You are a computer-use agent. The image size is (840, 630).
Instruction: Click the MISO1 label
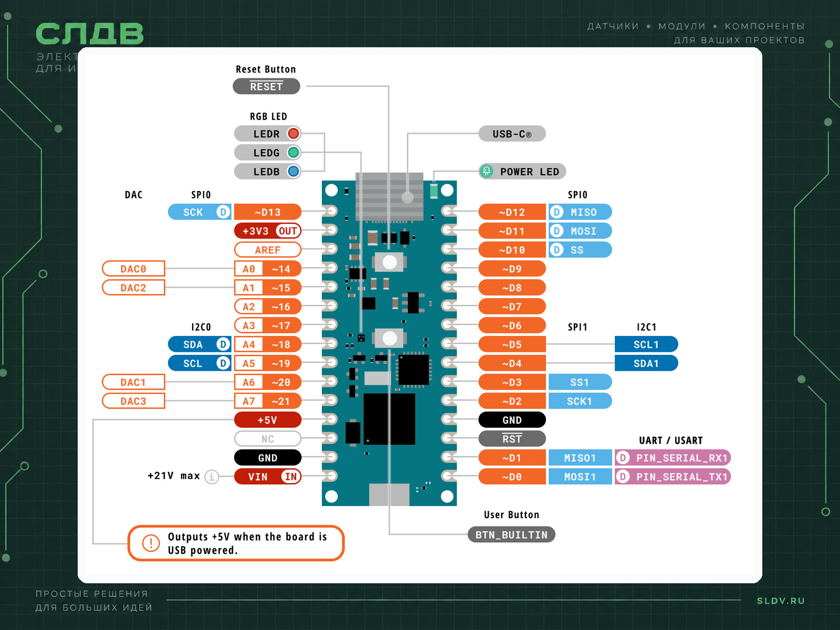(x=580, y=458)
